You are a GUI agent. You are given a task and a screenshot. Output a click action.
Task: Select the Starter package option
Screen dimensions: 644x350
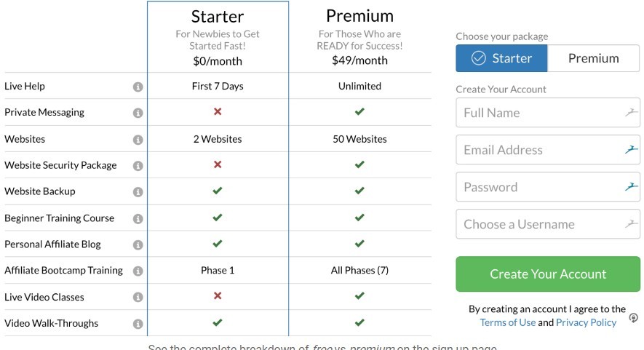click(x=501, y=58)
